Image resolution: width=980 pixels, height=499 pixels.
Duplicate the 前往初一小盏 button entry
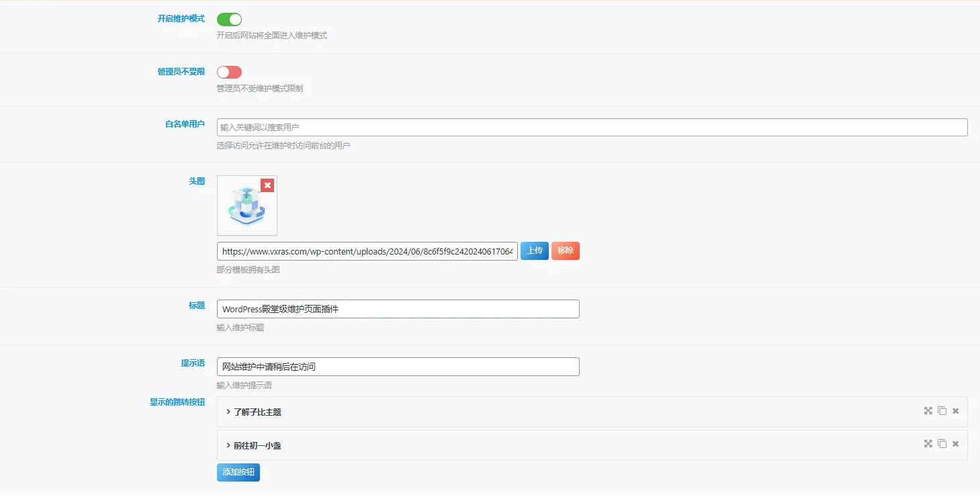click(x=942, y=444)
